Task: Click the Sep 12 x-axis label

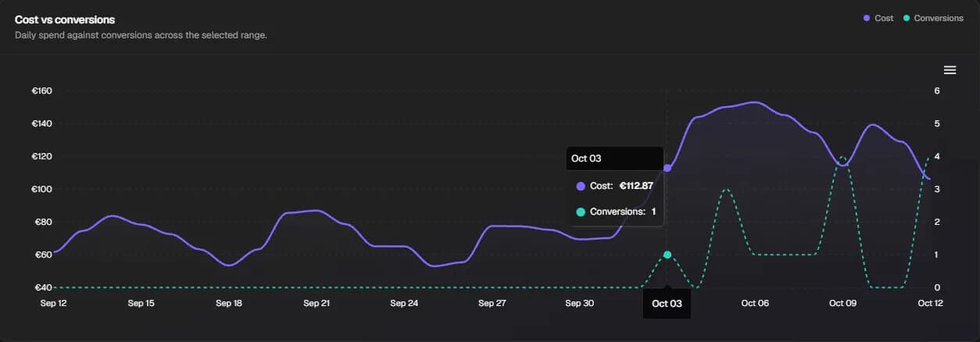Action: [x=53, y=303]
